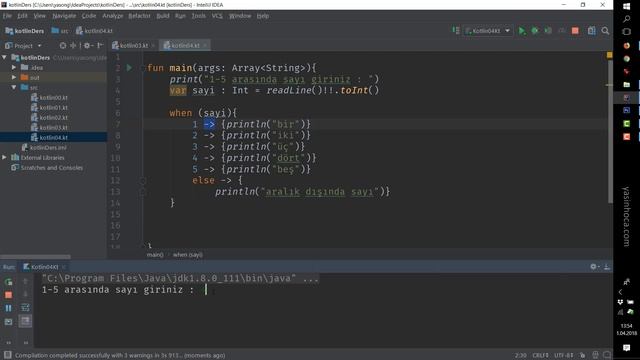Click main() in the editor breadcrumb
Viewport: 640px width, 360px height.
tap(155, 255)
